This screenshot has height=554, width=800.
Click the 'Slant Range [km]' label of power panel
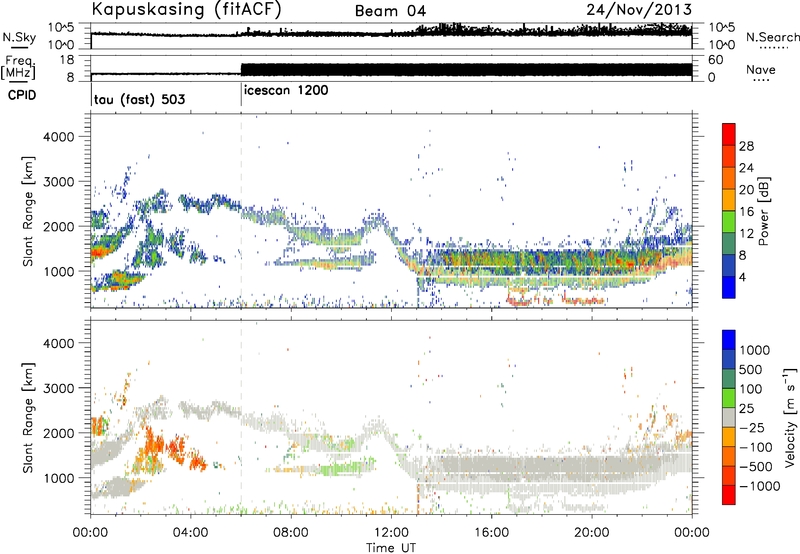[28, 211]
